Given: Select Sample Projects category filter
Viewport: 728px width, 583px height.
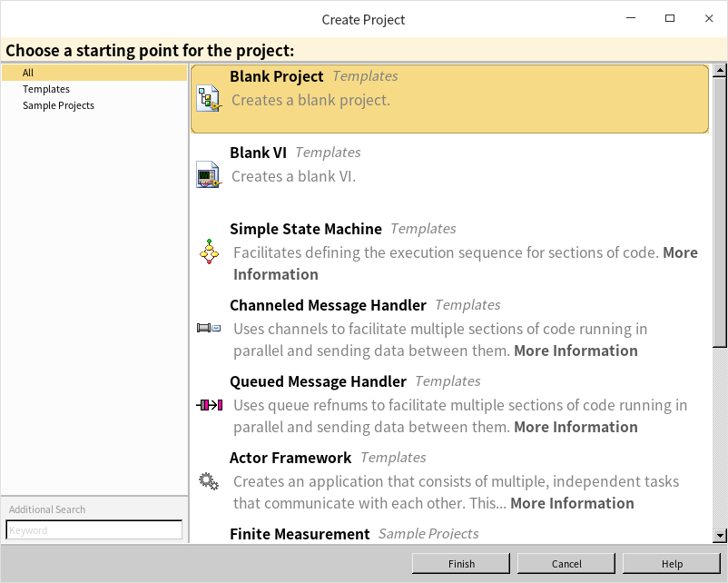Looking at the screenshot, I should (x=58, y=105).
